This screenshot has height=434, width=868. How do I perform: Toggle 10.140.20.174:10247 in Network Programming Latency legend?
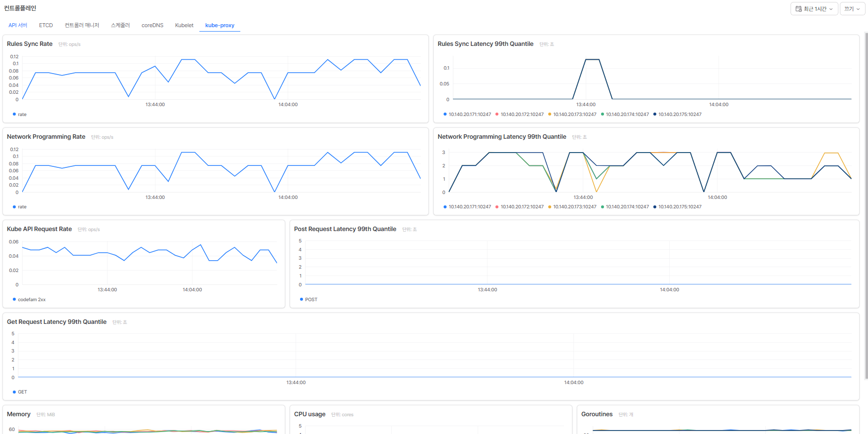(x=625, y=207)
